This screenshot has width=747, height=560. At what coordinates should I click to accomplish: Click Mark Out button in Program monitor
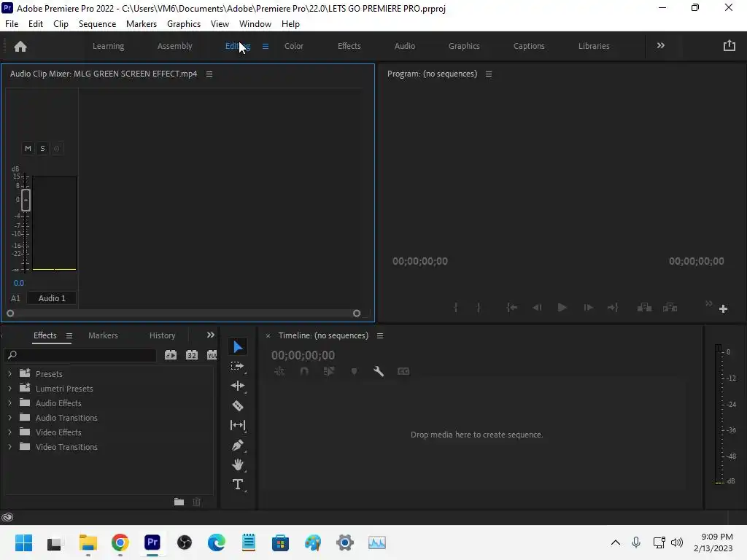coord(479,308)
